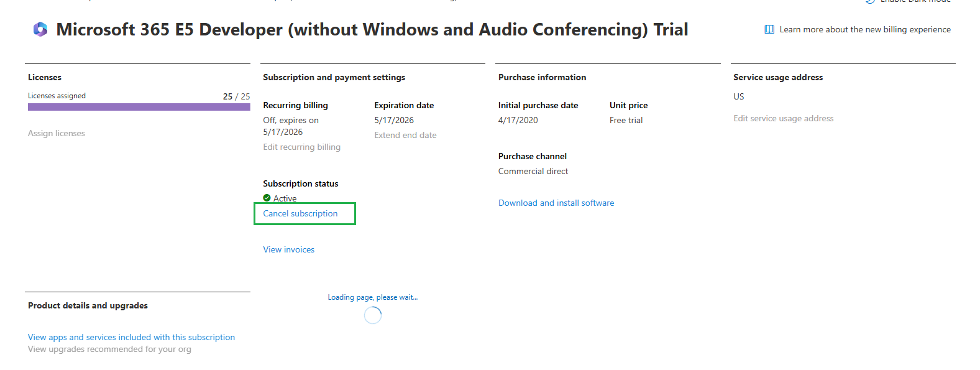Click Assign licenses link

pyautogui.click(x=57, y=133)
